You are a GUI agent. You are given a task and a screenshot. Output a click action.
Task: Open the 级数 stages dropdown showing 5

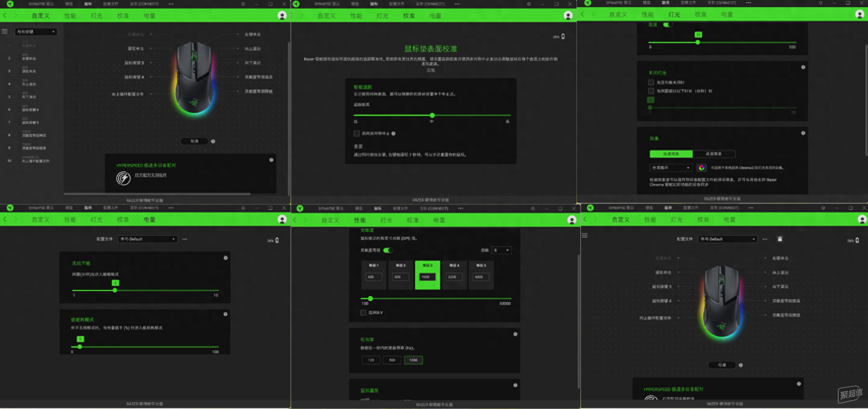click(502, 250)
